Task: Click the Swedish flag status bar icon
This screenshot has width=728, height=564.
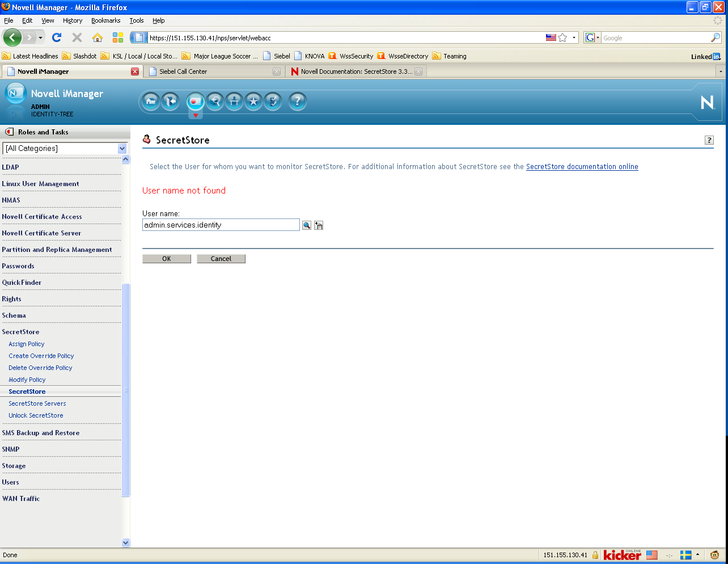Action: click(x=685, y=555)
